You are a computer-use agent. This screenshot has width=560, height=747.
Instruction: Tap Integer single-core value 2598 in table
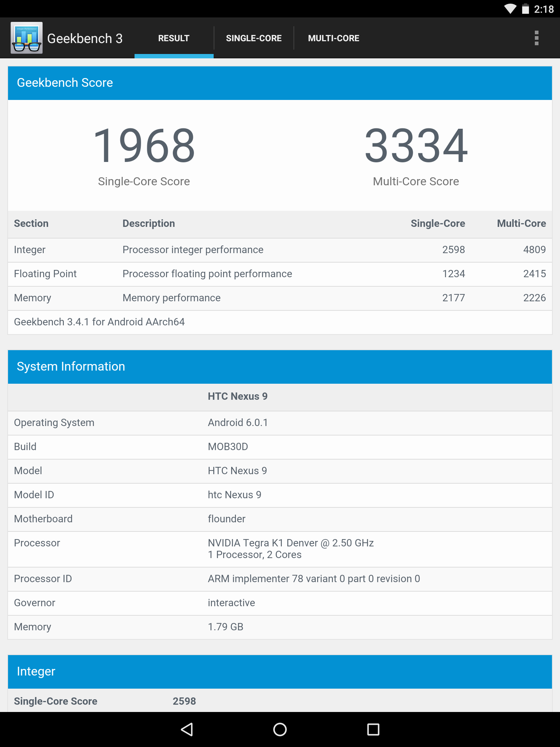pos(454,249)
